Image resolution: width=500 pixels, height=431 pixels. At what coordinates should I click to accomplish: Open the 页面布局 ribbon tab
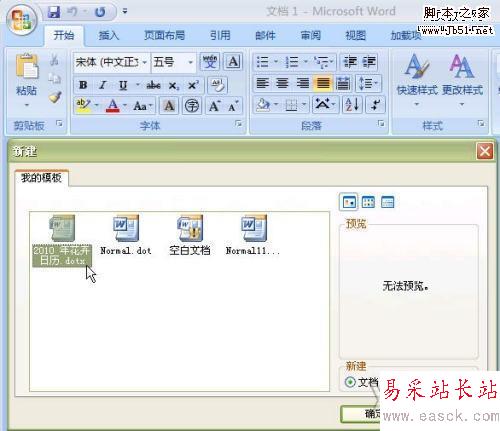point(164,35)
